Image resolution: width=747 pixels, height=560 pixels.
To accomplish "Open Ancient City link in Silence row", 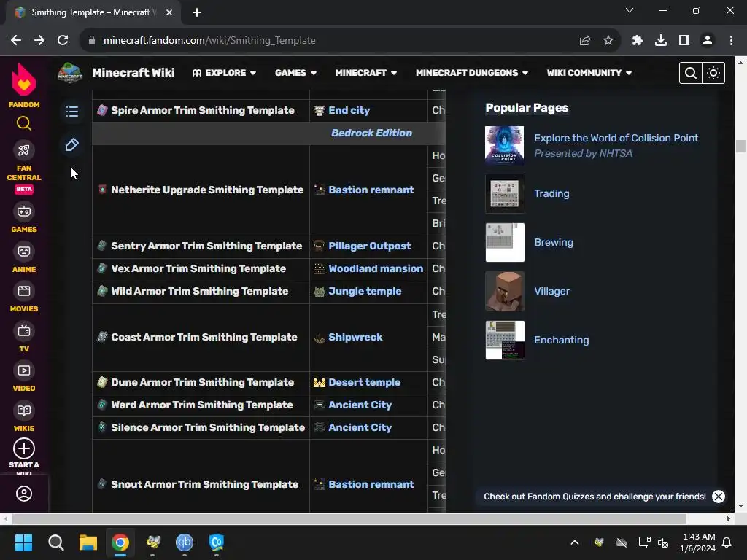I will [x=360, y=427].
